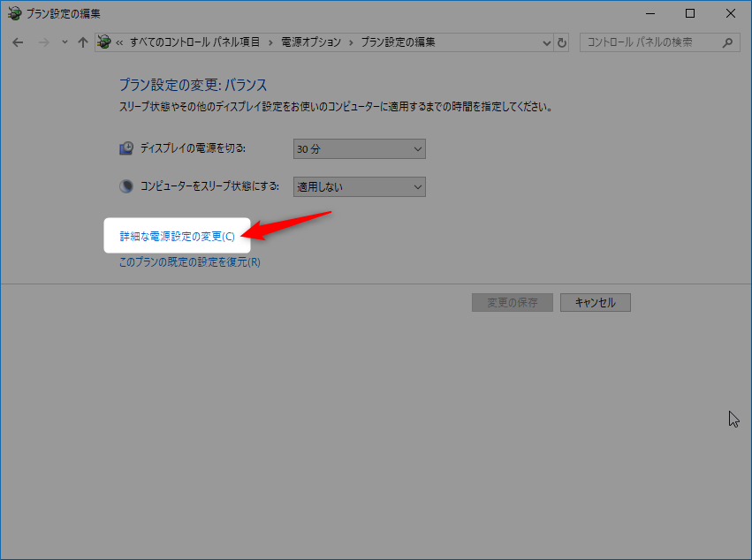
Task: Refresh the control panel page
Action: coord(562,42)
